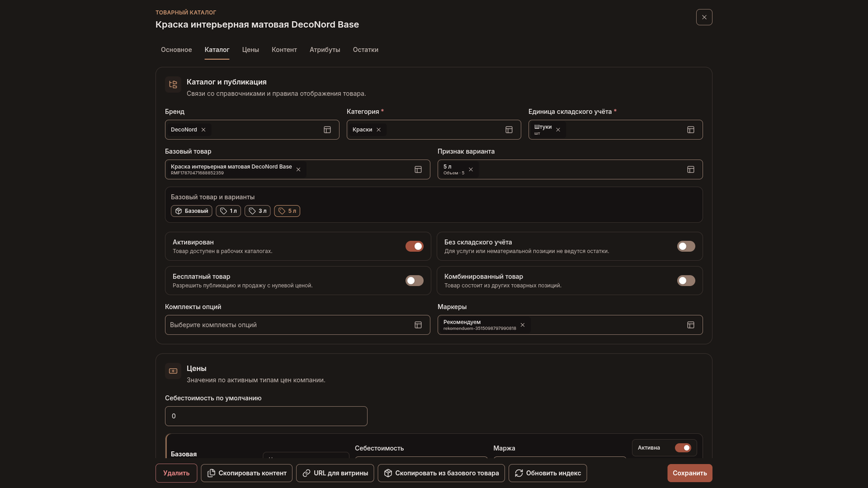Open unit picker icon in Единица складского учёта
868x488 pixels.
coord(691,130)
